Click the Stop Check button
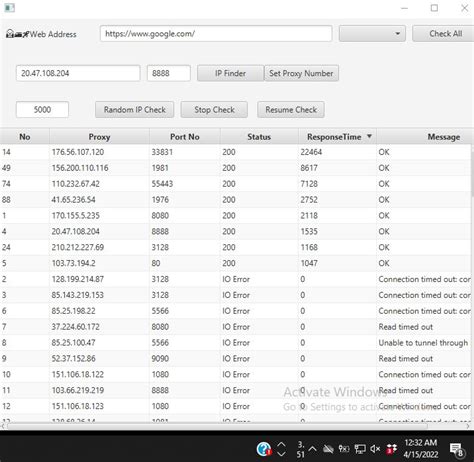474x462 pixels. 214,110
